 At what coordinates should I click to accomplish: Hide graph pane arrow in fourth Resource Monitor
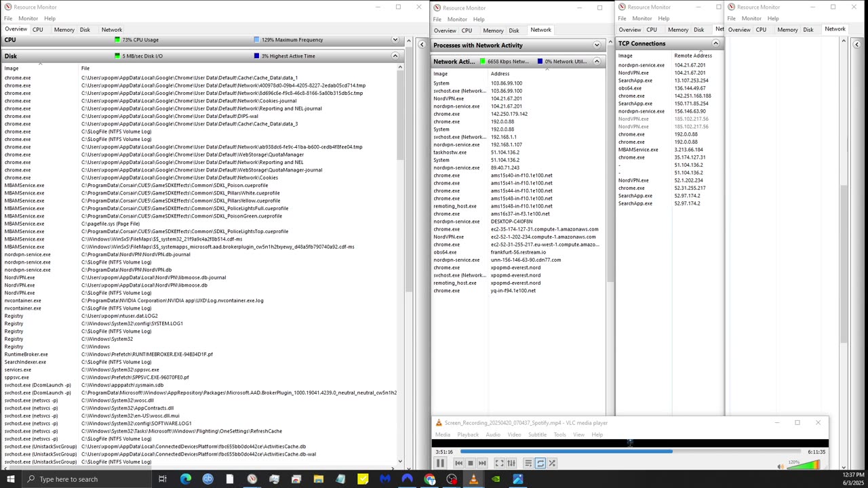[856, 45]
